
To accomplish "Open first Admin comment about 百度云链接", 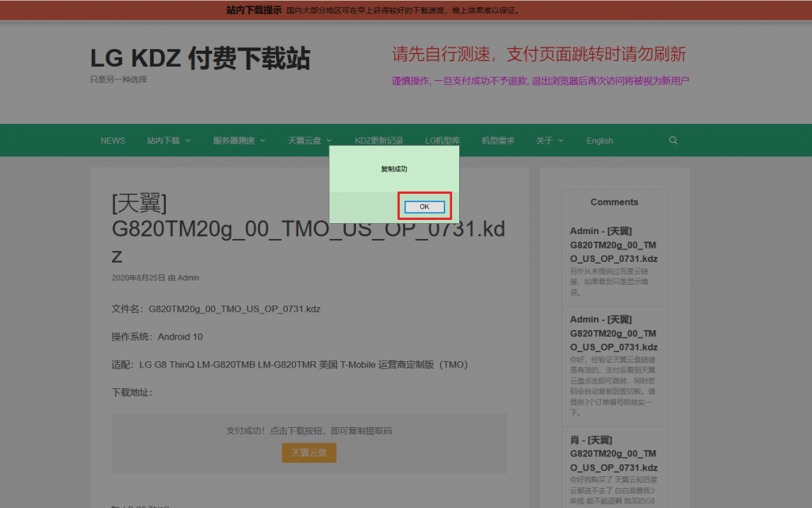I will point(615,244).
